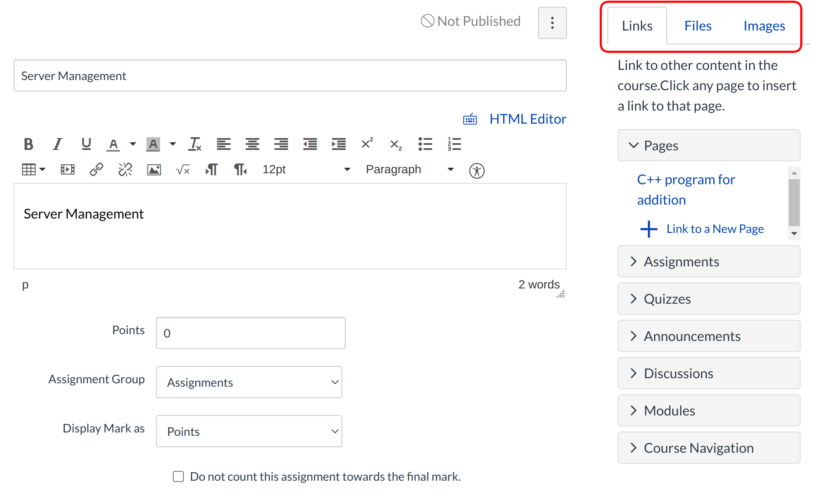The image size is (815, 504).
Task: Insert a math equation
Action: coord(183,170)
